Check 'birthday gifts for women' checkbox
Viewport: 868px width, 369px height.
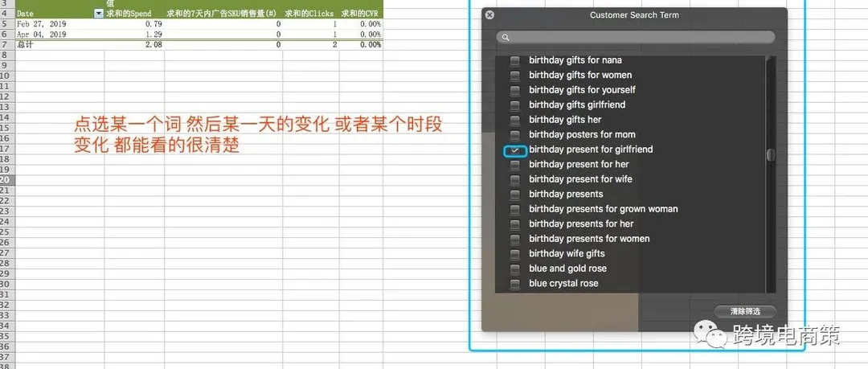[515, 76]
